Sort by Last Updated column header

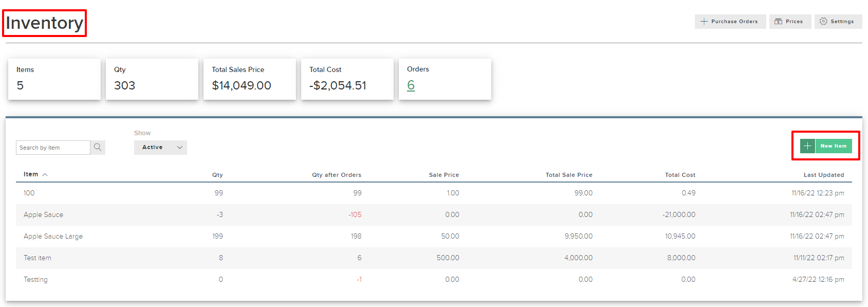(823, 175)
